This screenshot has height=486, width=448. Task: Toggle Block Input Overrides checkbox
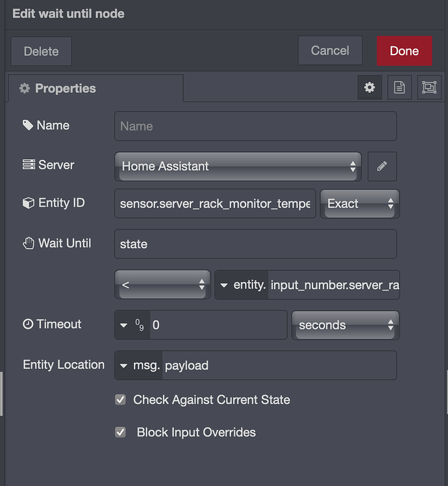(120, 432)
